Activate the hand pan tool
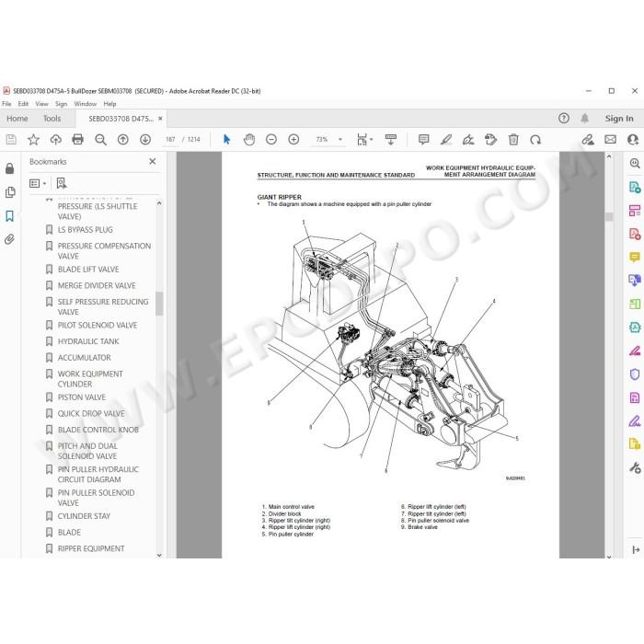 tap(249, 140)
